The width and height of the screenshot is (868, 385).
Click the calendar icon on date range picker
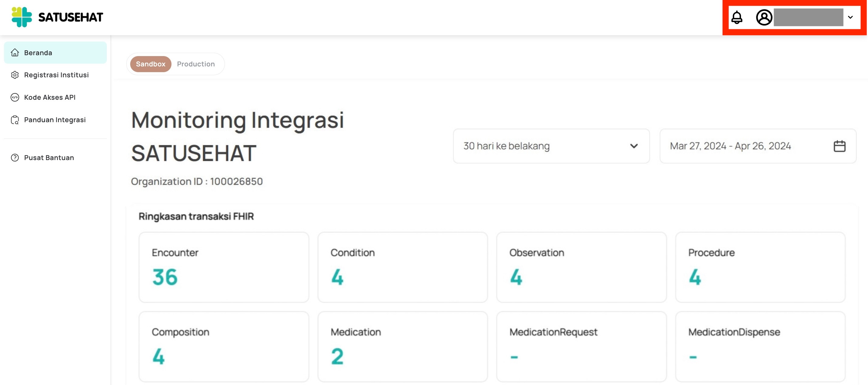click(x=840, y=146)
